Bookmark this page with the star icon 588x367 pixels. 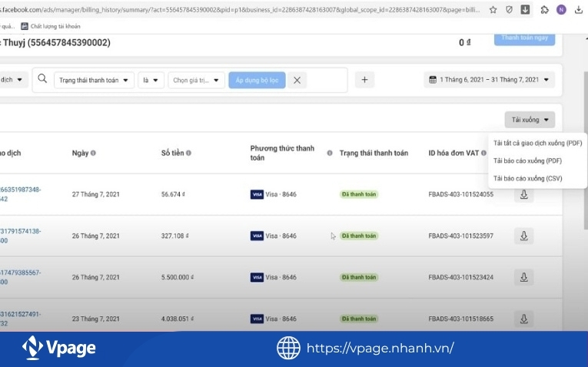pyautogui.click(x=493, y=10)
